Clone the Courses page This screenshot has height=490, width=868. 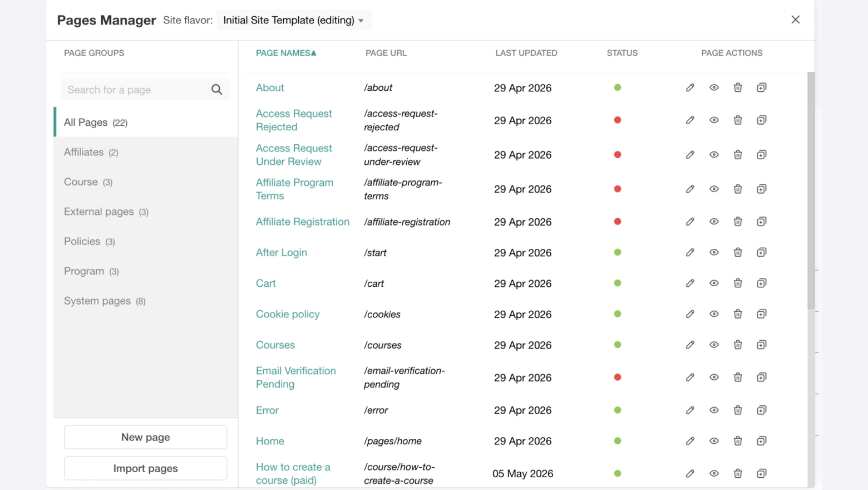coord(762,345)
